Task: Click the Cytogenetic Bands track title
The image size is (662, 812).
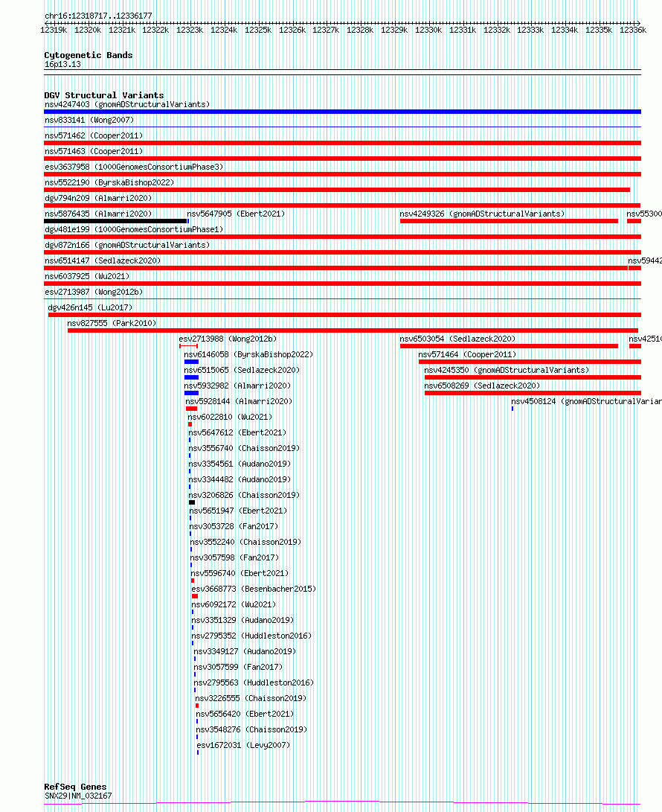Action: 89,55
